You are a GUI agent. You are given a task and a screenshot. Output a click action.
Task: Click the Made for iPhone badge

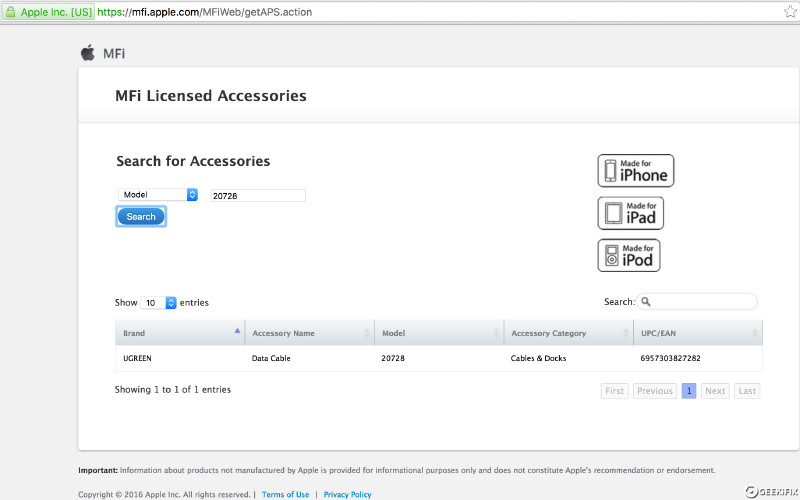[x=636, y=171]
